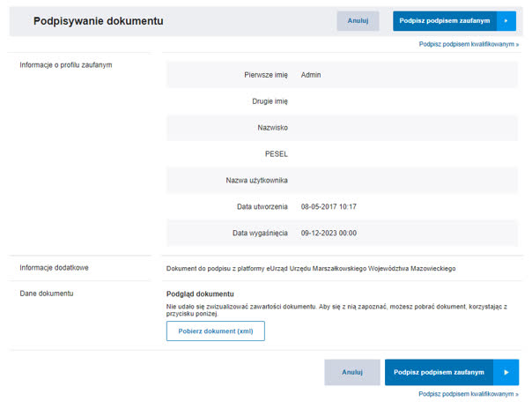This screenshot has height=409, width=532.
Task: Click the visualization failure message text
Action: 336,310
